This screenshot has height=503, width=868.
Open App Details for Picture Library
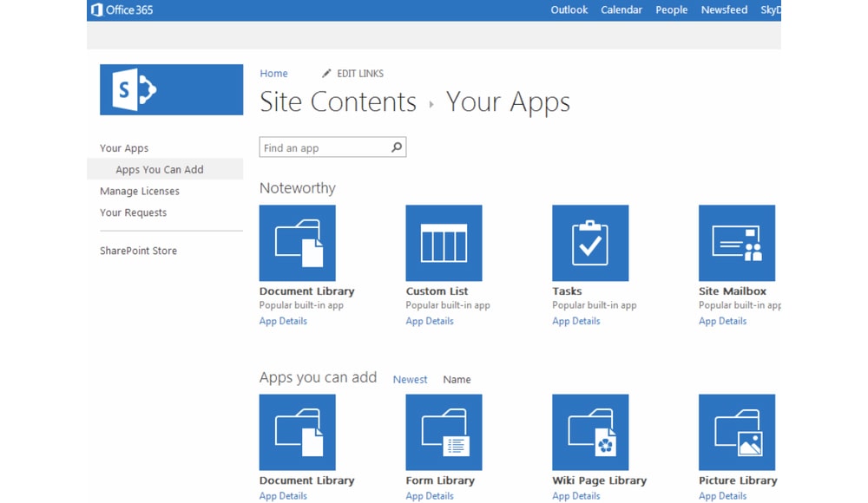point(722,496)
